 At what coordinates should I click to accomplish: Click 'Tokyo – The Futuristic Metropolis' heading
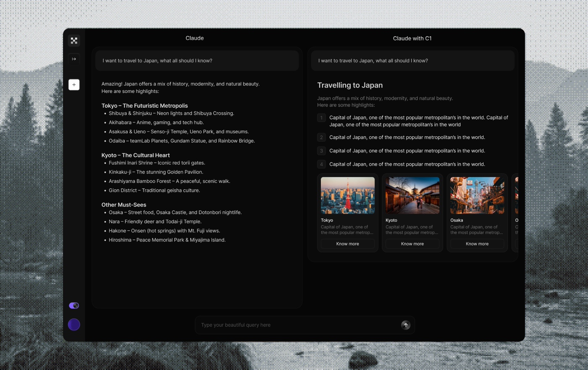tap(144, 106)
